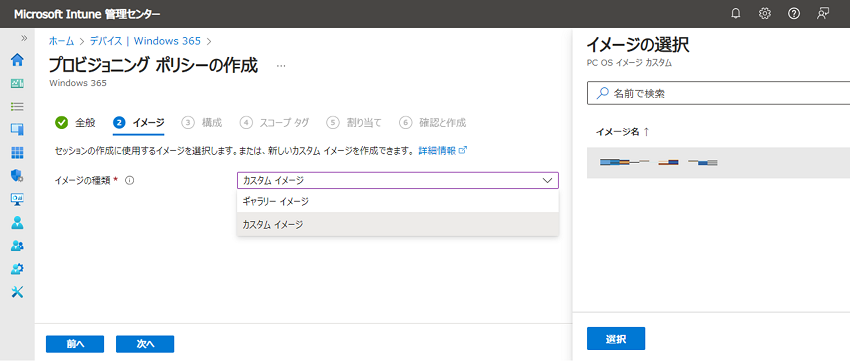
Task: Show info tooltip for イメージの種類
Action: [130, 180]
